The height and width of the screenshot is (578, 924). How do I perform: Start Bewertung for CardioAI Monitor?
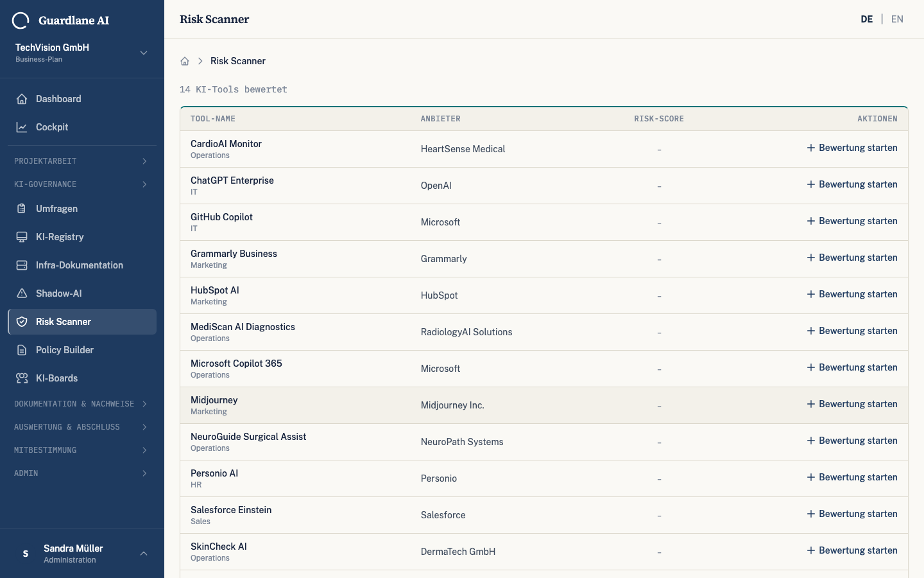pos(852,148)
